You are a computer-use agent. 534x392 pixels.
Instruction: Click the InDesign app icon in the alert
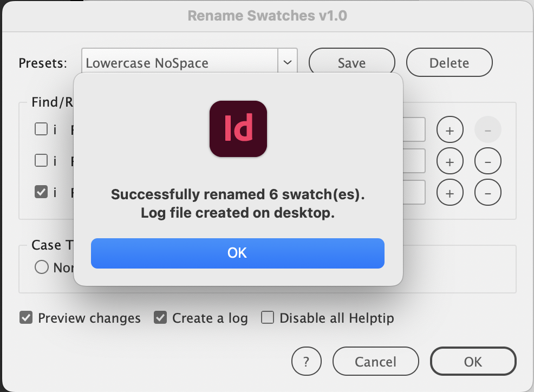(x=238, y=129)
